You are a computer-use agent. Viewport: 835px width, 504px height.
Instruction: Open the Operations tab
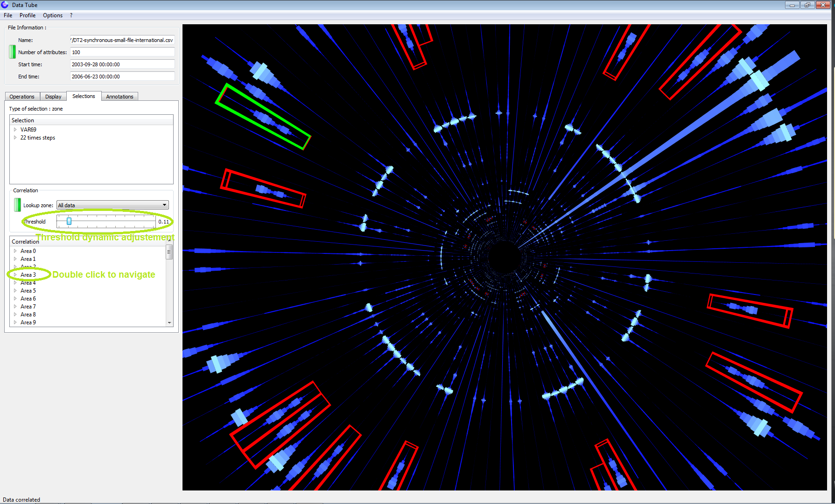(22, 97)
